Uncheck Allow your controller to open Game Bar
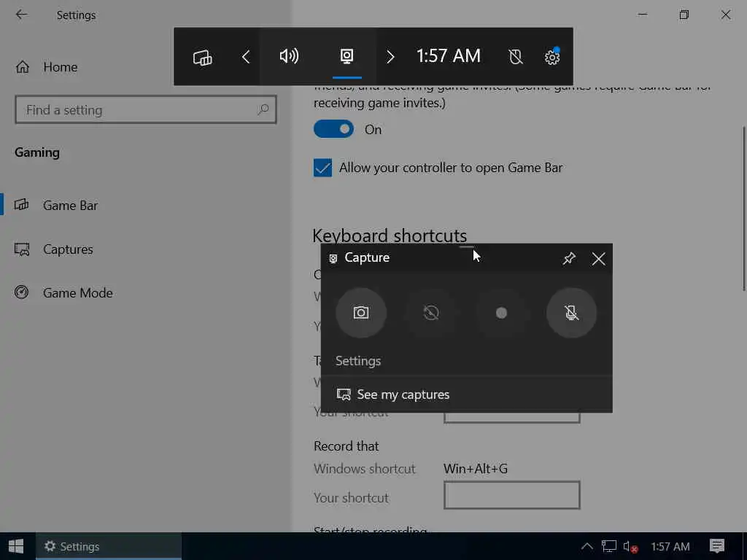This screenshot has height=560, width=747. pyautogui.click(x=322, y=168)
